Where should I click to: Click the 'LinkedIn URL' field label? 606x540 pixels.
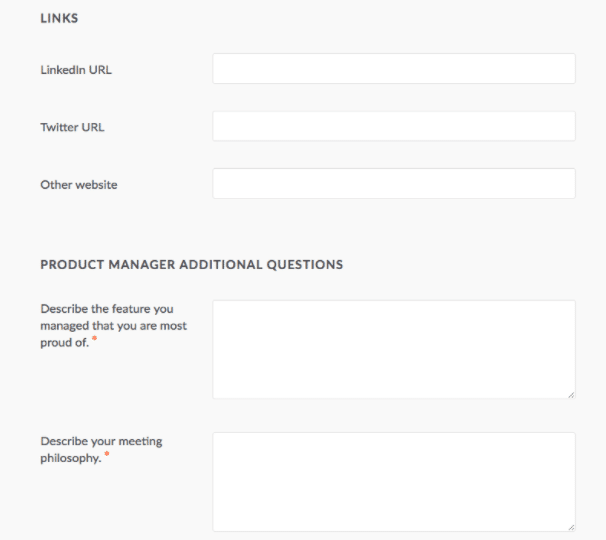coord(76,70)
